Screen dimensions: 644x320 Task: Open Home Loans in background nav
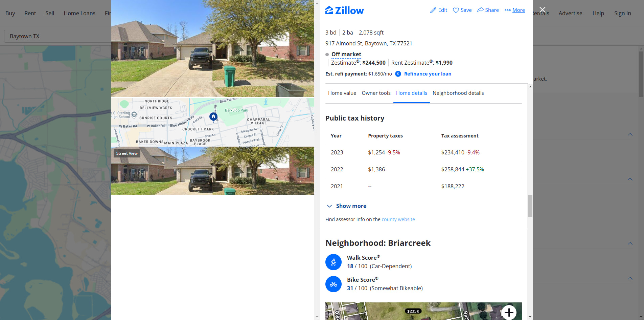coord(79,13)
